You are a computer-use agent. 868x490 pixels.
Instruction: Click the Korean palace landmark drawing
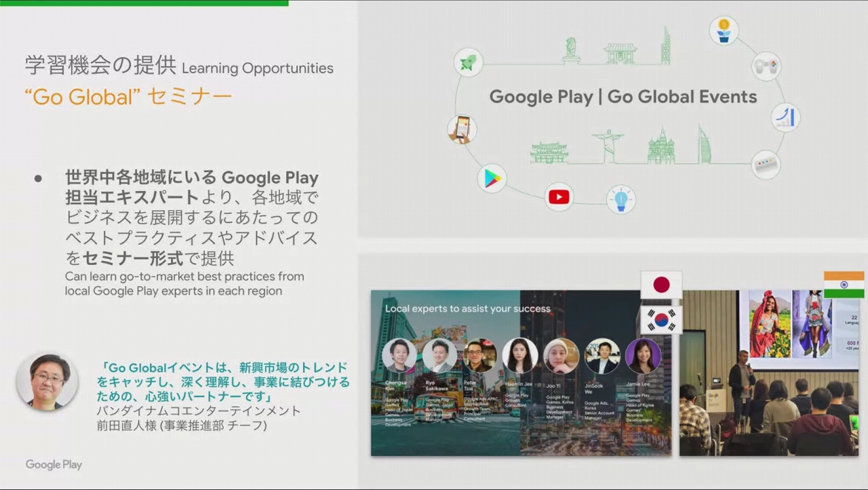pyautogui.click(x=549, y=152)
